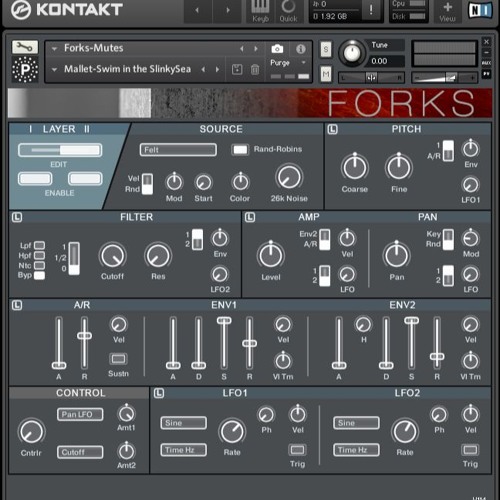Flip the Vel/Rnd switch in SOURCE
500x500 pixels.
(147, 184)
